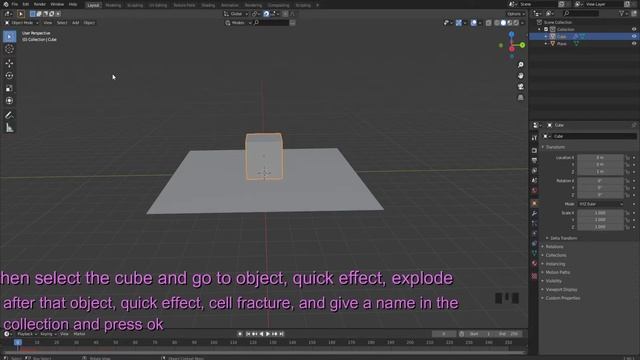The width and height of the screenshot is (640, 360).
Task: Select the Transform tool
Action: click(9, 100)
